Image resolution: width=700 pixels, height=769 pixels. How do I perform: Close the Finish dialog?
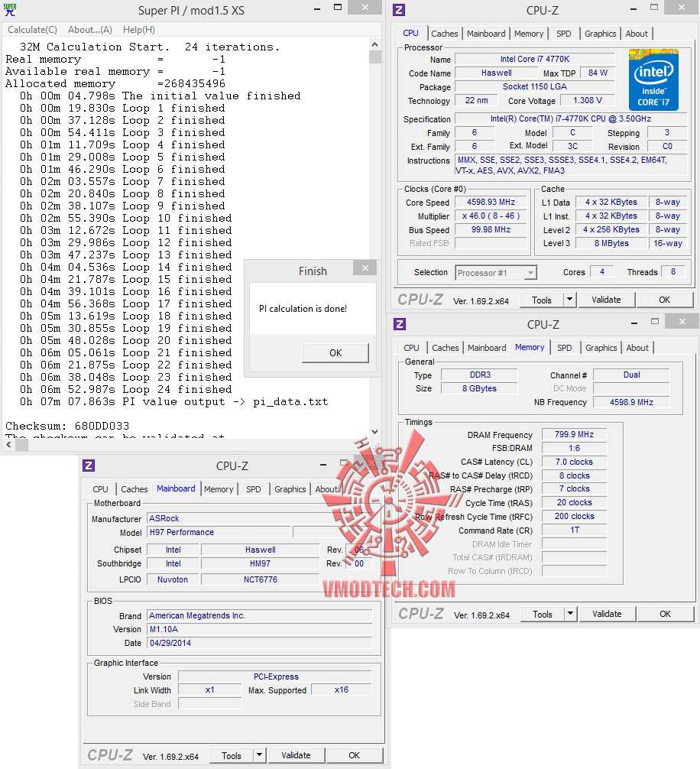[x=365, y=268]
